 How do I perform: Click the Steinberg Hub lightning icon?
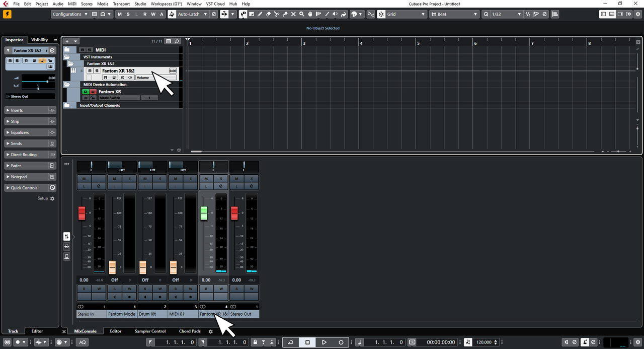click(x=7, y=14)
